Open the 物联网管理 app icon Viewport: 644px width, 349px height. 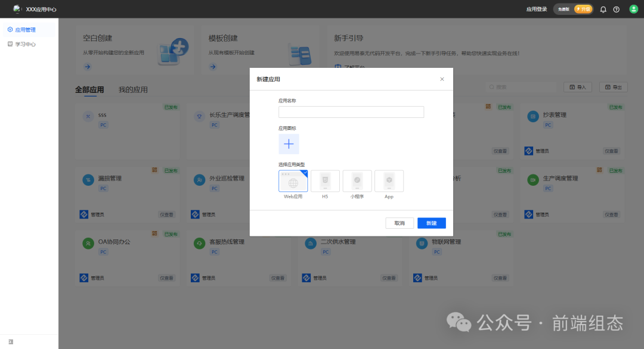pos(422,243)
